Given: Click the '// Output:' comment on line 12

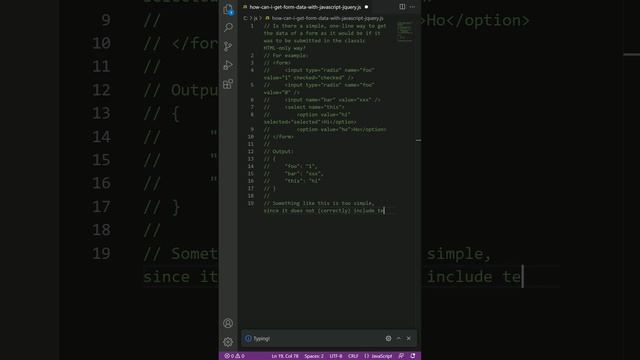Looking at the screenshot, I should pyautogui.click(x=279, y=151).
